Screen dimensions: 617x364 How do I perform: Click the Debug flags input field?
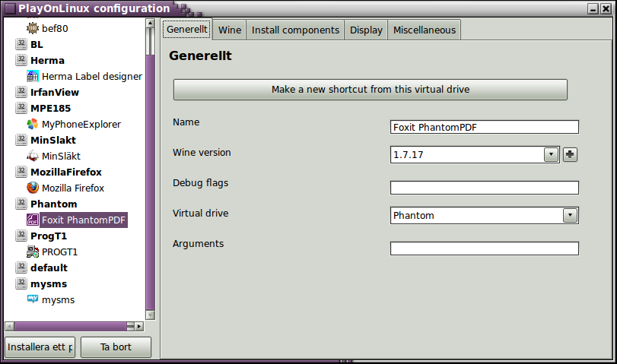click(485, 188)
